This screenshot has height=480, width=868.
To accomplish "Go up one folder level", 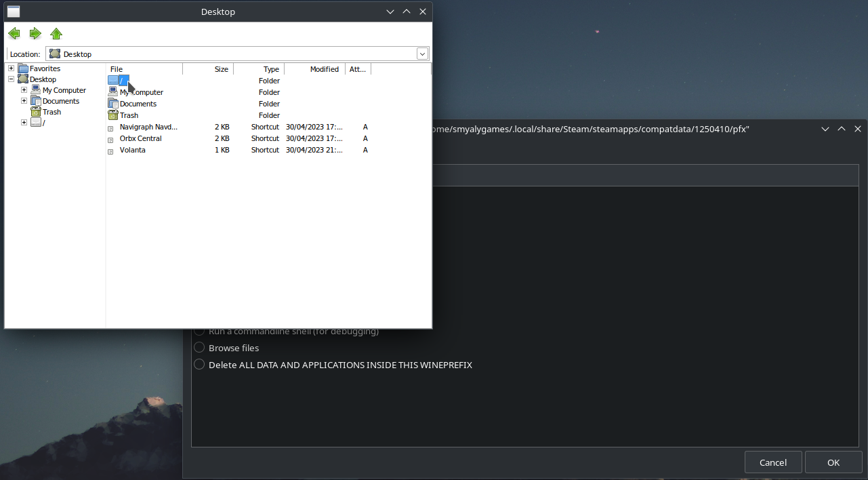I will pyautogui.click(x=56, y=33).
